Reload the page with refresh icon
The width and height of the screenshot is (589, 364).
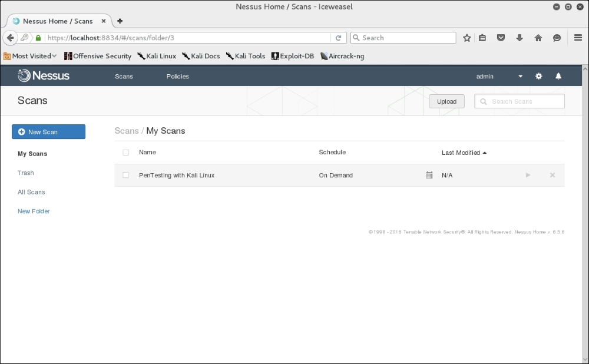click(x=338, y=38)
